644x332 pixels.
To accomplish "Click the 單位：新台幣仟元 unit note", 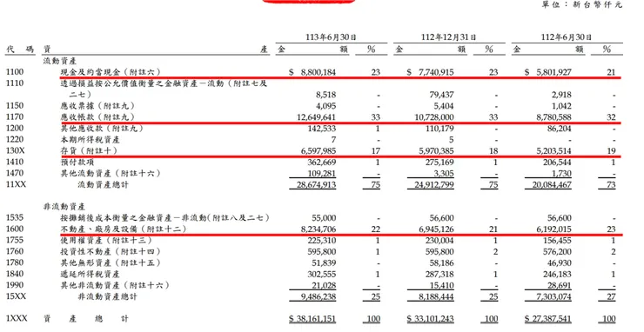I will pyautogui.click(x=582, y=5).
